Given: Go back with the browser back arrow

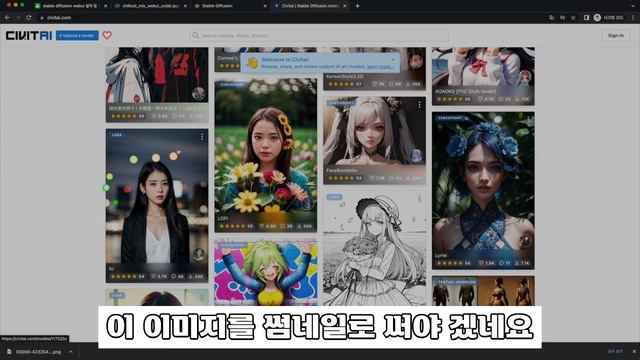Looking at the screenshot, I should 7,18.
